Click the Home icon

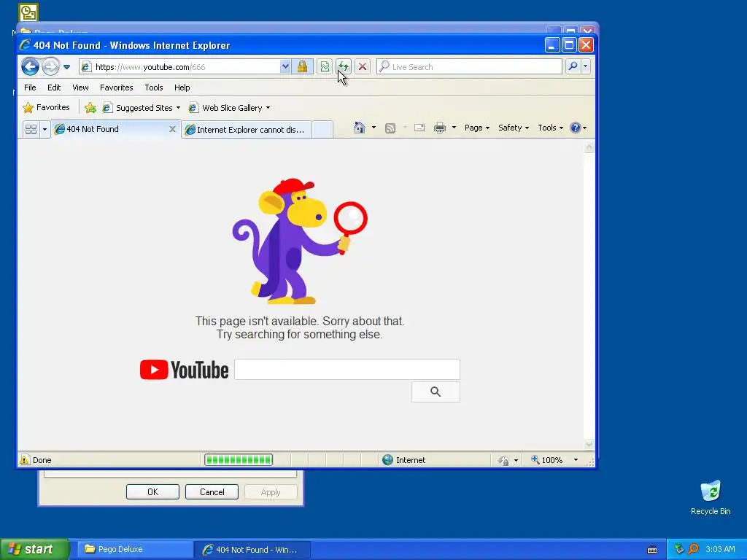point(360,128)
